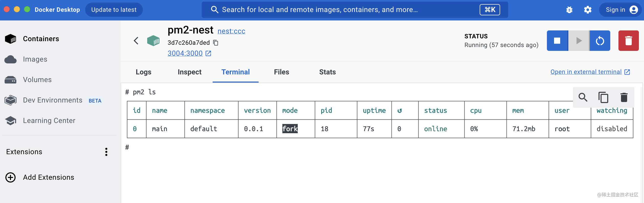This screenshot has height=203, width=644.
Task: Open Extensions three-dot menu
Action: pos(106,152)
